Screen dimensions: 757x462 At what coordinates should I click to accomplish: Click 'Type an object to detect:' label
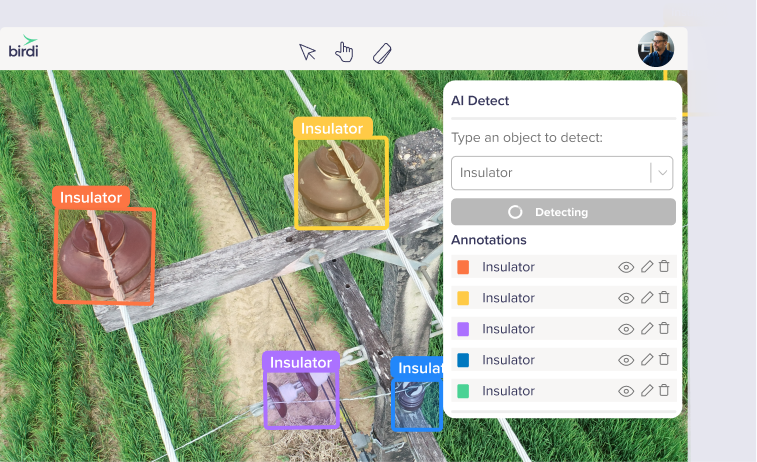[527, 138]
